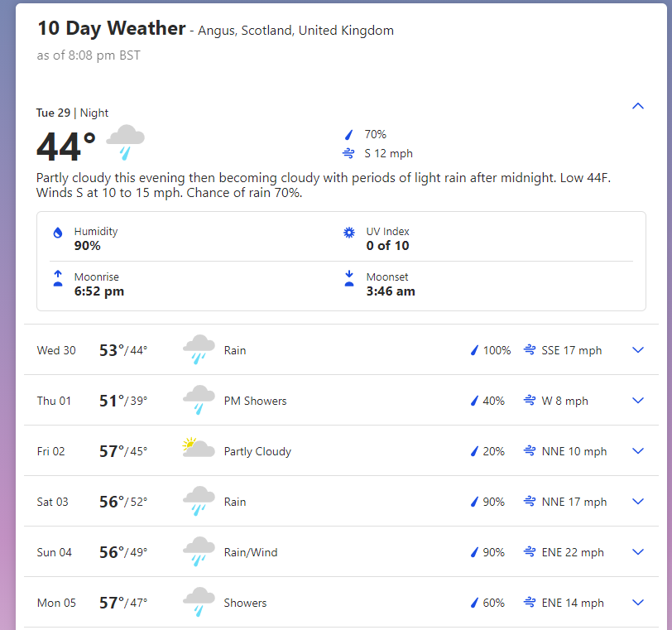Click the UV Index sun icon
672x630 pixels.
coord(349,233)
